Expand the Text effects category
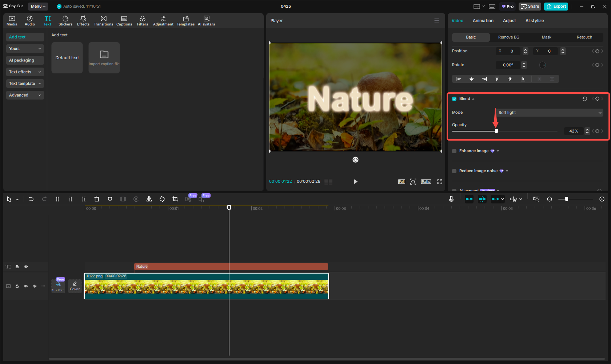Viewport: 611px width, 364px height. (25, 72)
